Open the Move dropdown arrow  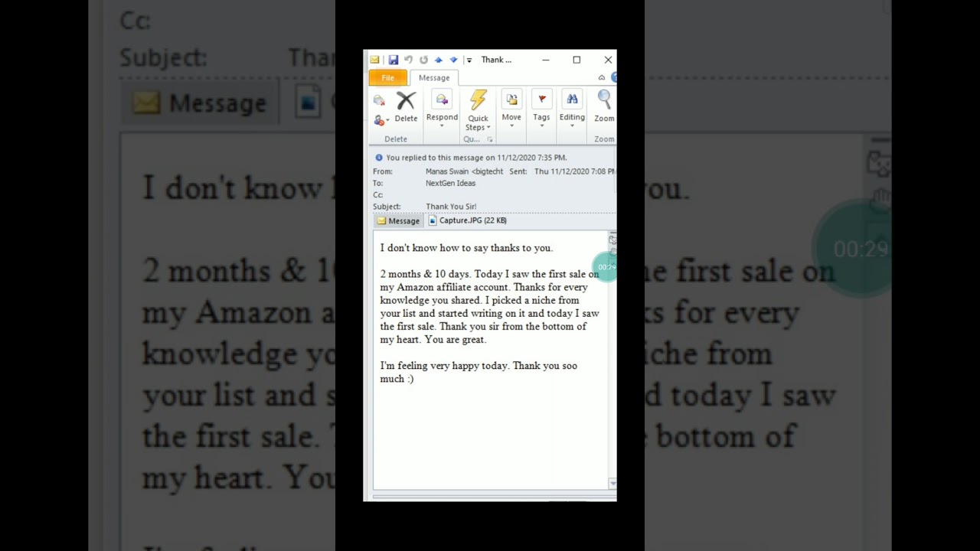pos(511,126)
